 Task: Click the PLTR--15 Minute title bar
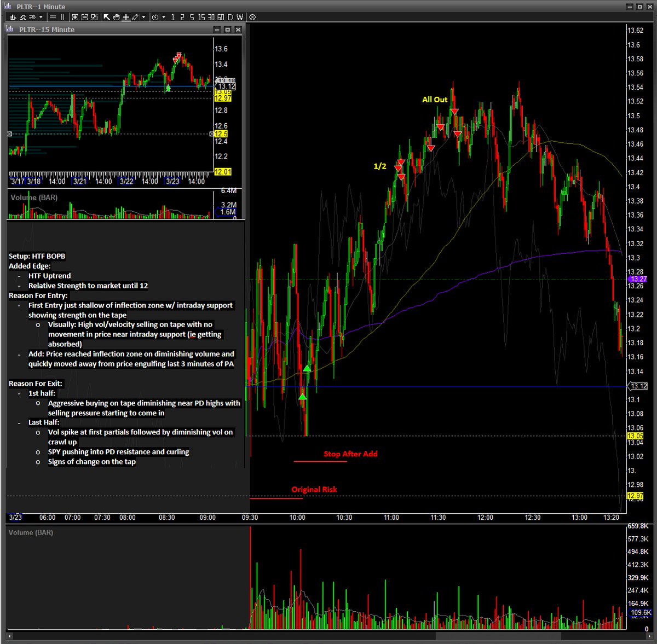click(x=125, y=30)
